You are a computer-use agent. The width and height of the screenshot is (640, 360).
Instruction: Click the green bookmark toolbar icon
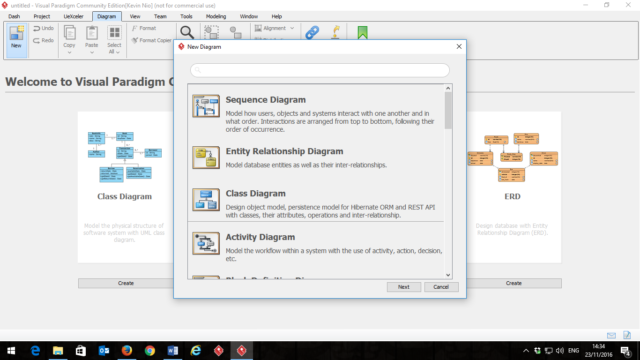tap(362, 32)
